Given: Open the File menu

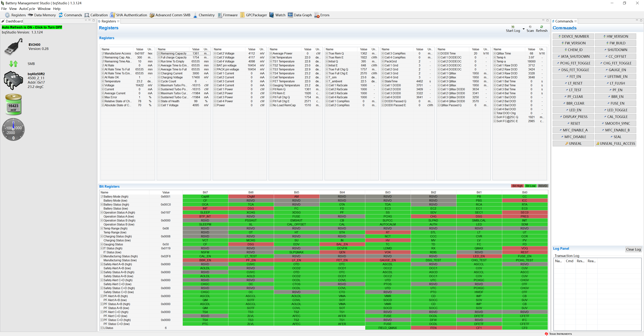Looking at the screenshot, I should click(4, 9).
